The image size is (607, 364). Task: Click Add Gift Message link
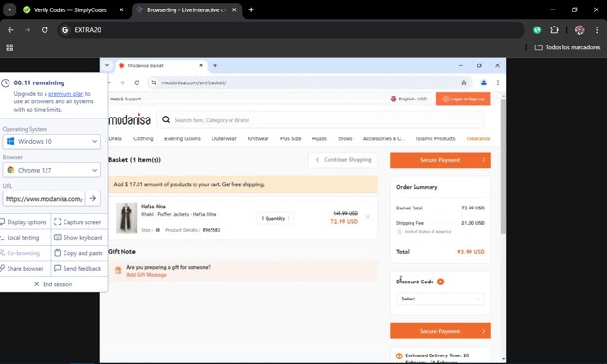[146, 275]
